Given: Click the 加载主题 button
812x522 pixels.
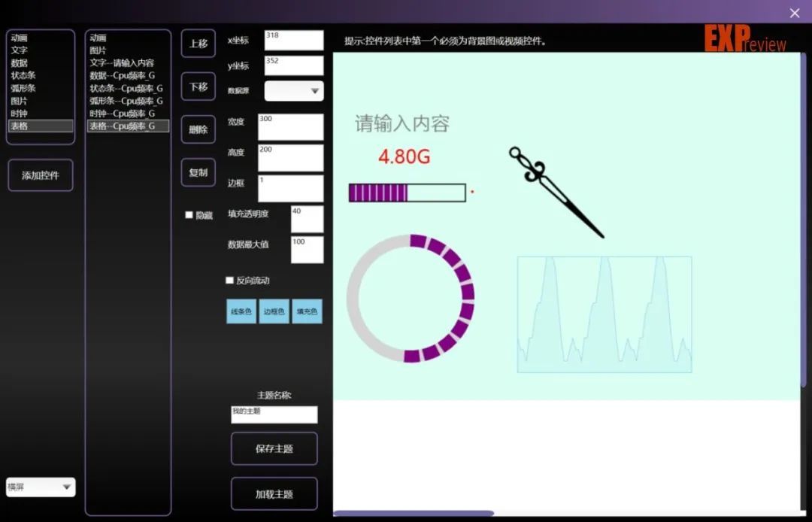Looking at the screenshot, I should (274, 494).
